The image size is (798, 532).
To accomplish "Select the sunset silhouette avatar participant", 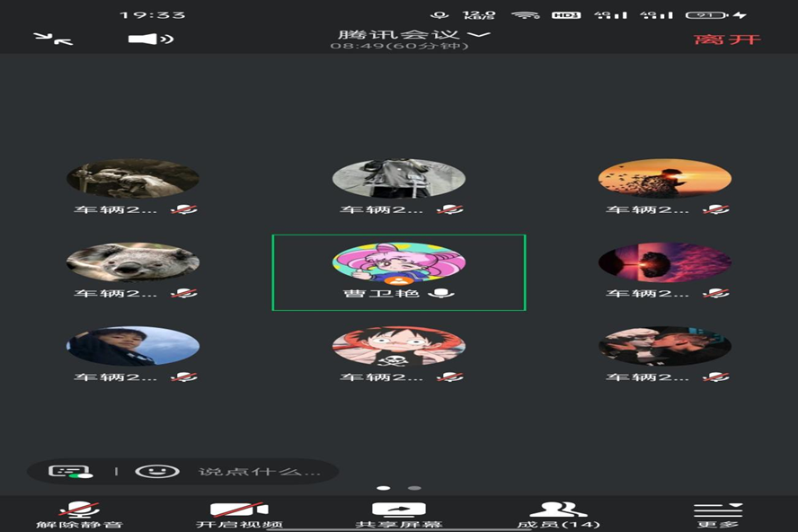I will [x=664, y=178].
